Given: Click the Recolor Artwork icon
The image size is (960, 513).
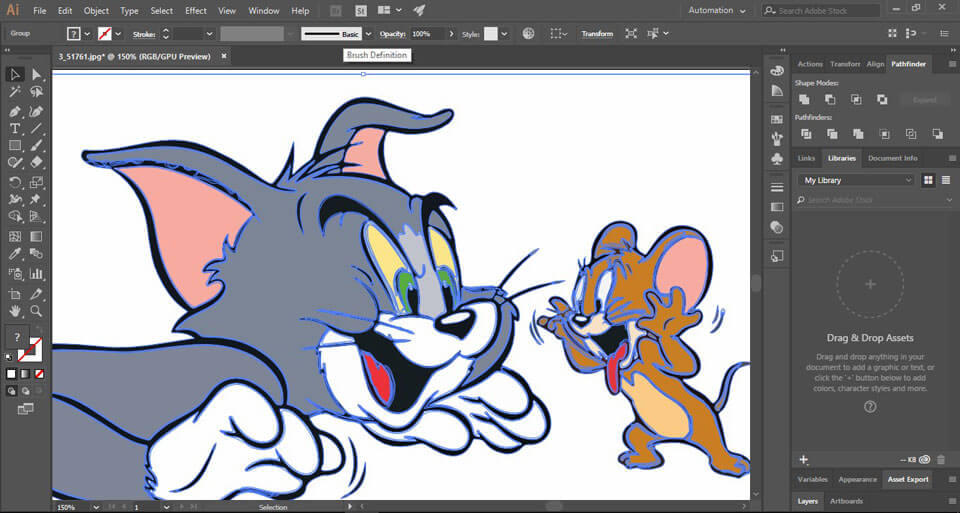Looking at the screenshot, I should point(528,33).
